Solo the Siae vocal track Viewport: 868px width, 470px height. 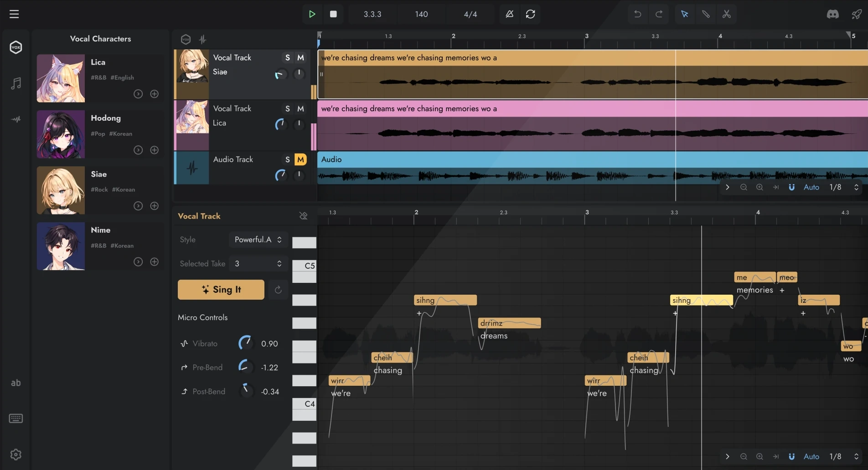pos(287,57)
